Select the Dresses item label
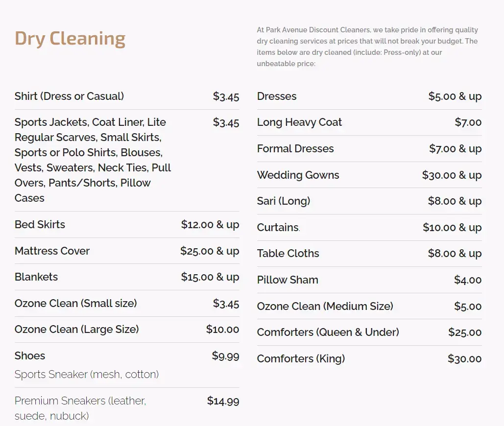 point(277,96)
